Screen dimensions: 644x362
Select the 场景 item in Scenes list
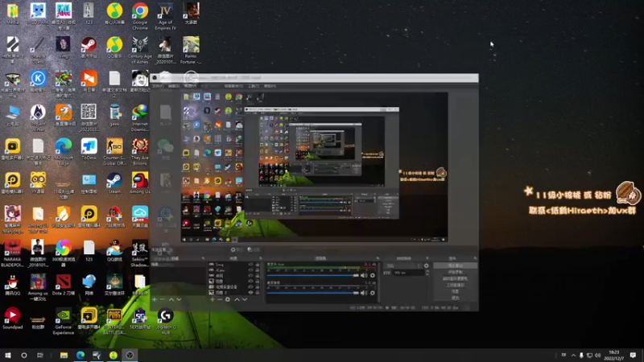click(178, 265)
